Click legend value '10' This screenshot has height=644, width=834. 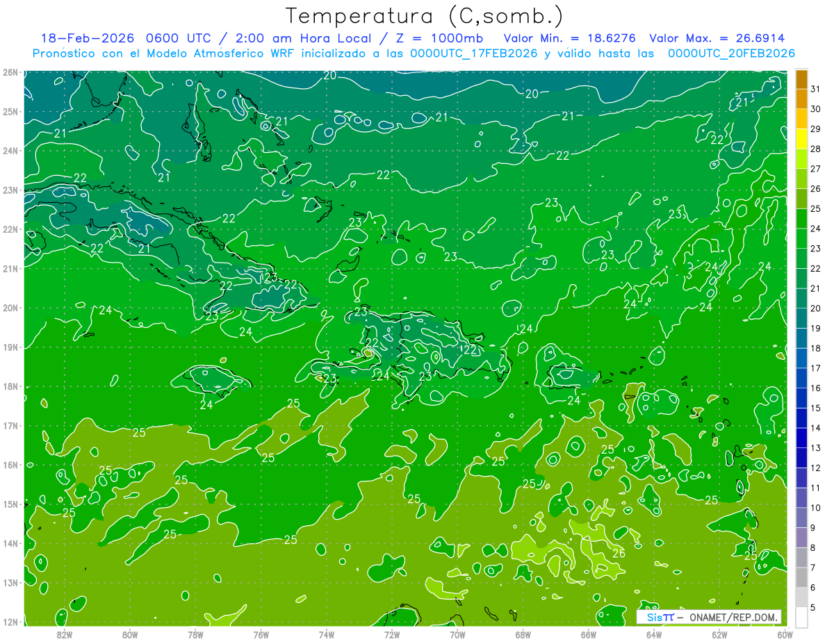point(816,508)
